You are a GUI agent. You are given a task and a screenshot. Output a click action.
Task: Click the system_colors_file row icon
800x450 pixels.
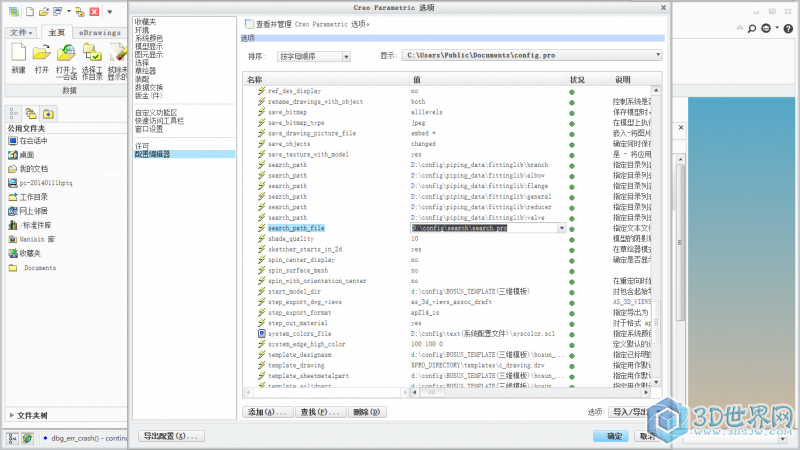262,333
